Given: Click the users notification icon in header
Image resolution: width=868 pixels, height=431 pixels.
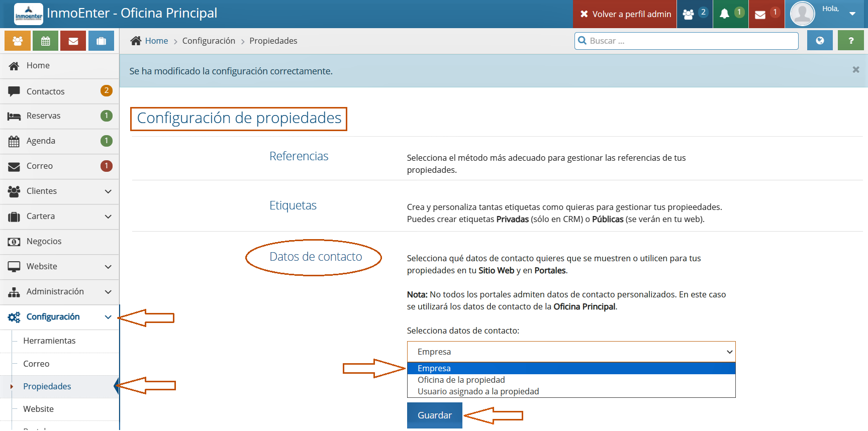Looking at the screenshot, I should pyautogui.click(x=689, y=14).
